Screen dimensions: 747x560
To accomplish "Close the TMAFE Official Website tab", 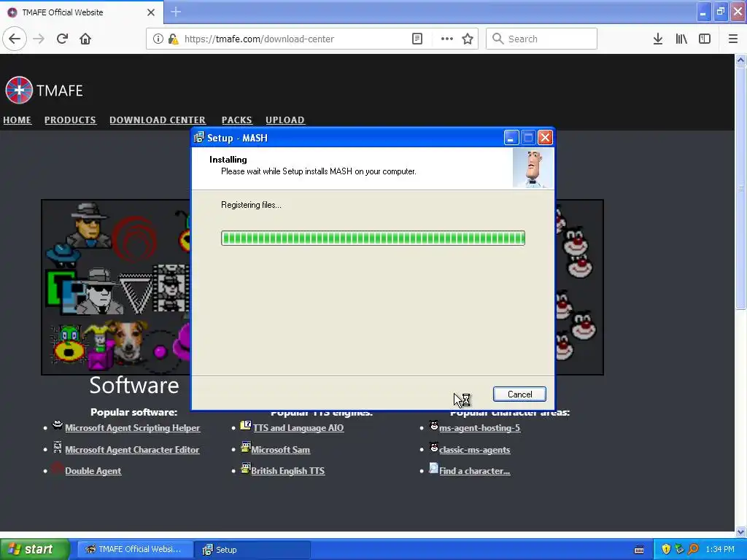I will pyautogui.click(x=150, y=12).
